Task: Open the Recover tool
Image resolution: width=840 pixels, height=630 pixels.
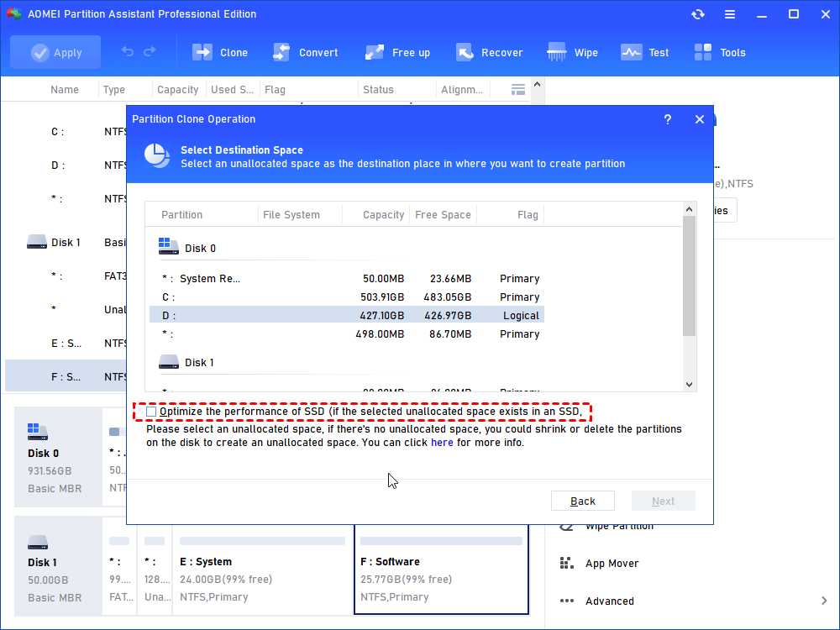Action: pos(489,52)
